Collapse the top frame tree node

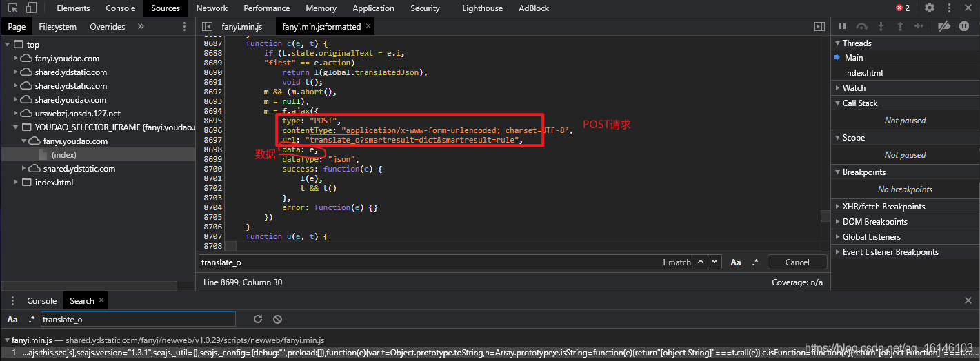[8, 44]
